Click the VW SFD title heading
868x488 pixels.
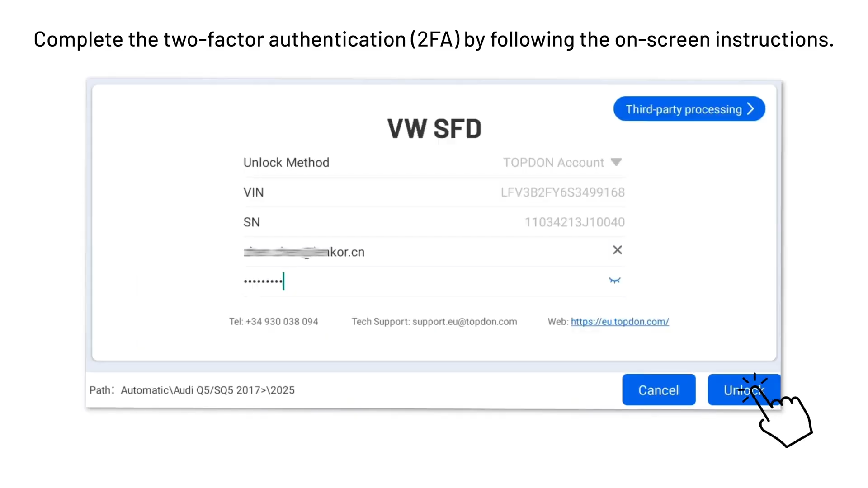tap(434, 129)
